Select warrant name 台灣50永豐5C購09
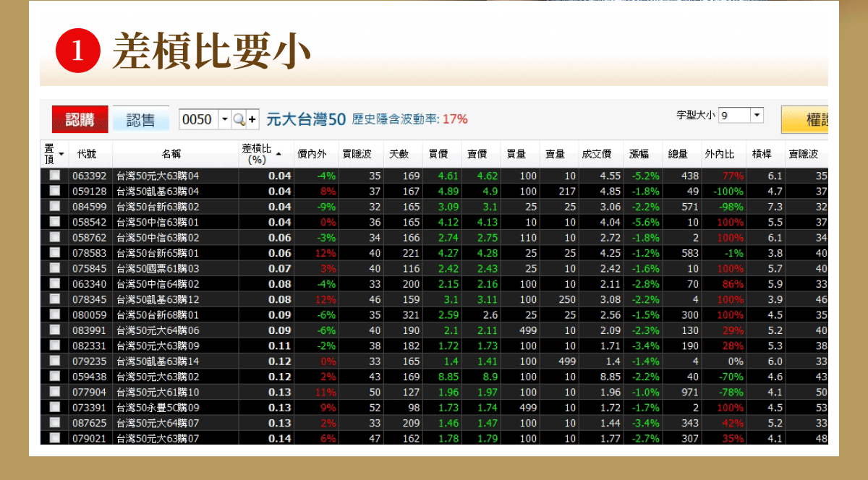The height and width of the screenshot is (480, 868). click(x=158, y=408)
